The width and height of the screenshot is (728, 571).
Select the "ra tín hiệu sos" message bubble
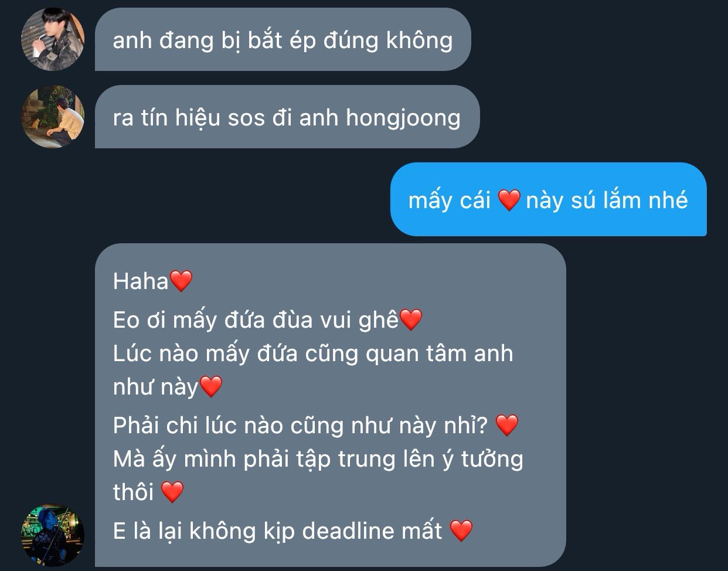click(287, 117)
